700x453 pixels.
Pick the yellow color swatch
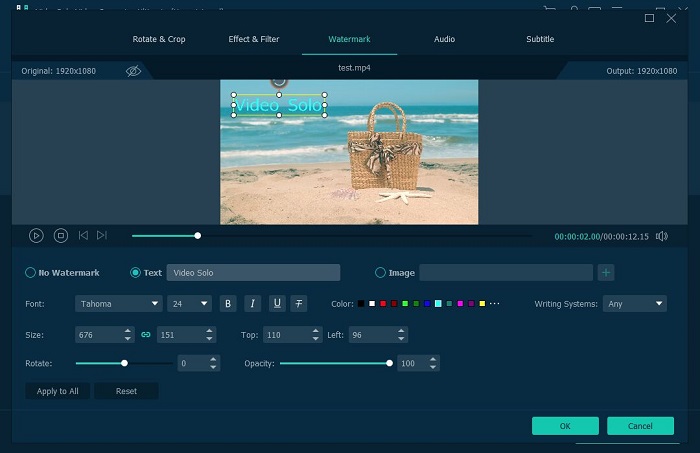tap(482, 303)
